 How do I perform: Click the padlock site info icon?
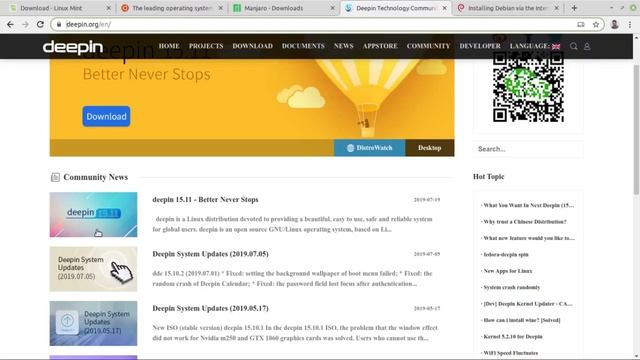(x=59, y=24)
